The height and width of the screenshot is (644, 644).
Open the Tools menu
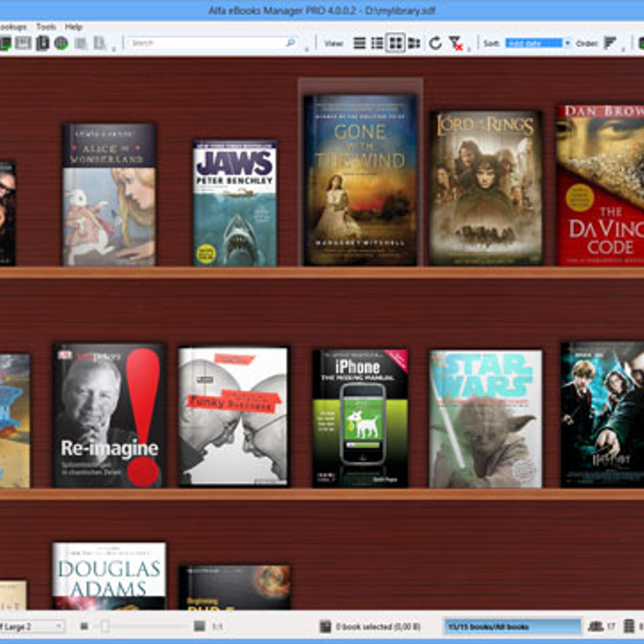(46, 27)
